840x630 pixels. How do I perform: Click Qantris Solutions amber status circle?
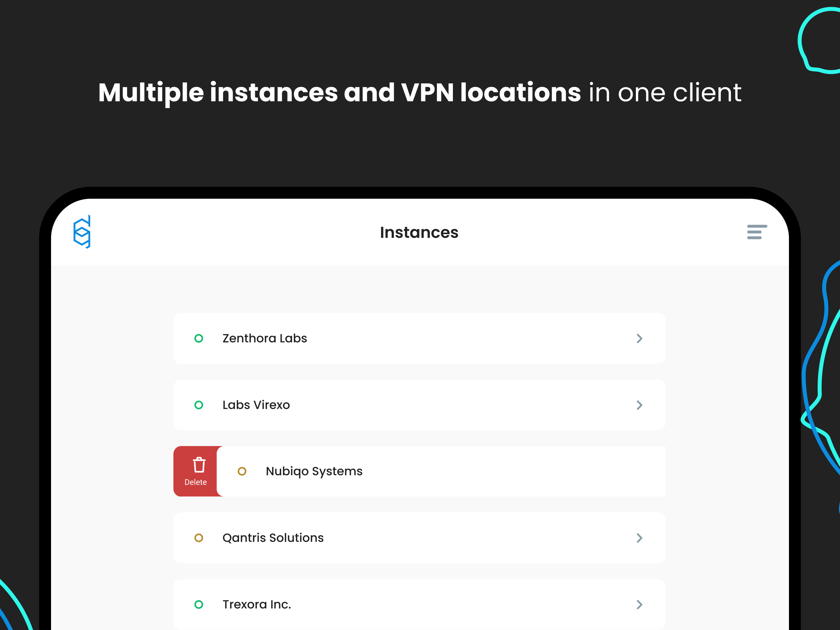point(199,538)
